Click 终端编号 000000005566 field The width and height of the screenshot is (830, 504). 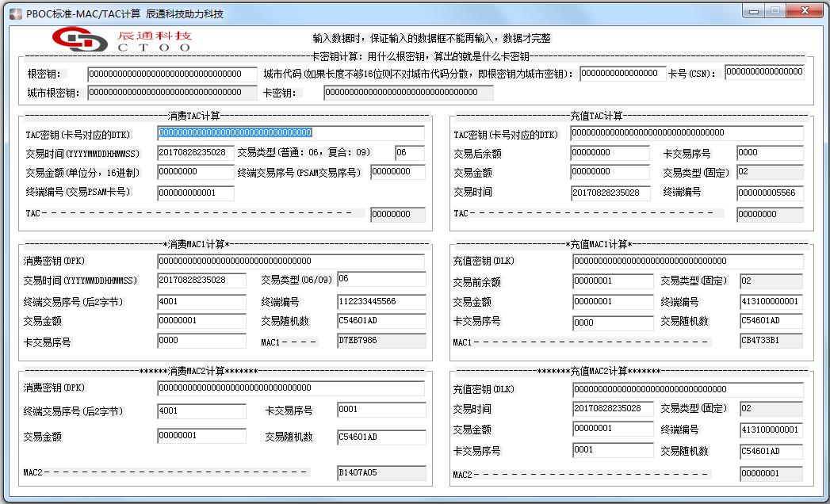coord(771,193)
